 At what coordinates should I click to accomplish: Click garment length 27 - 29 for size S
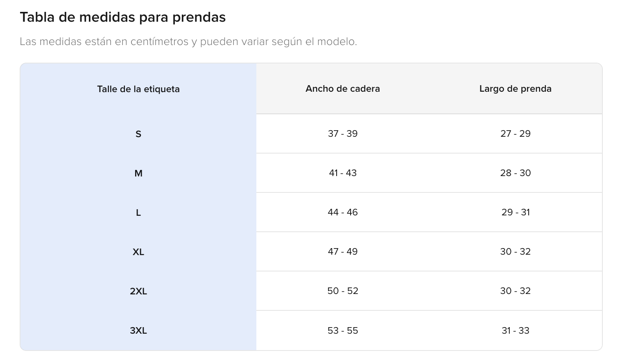pyautogui.click(x=515, y=133)
